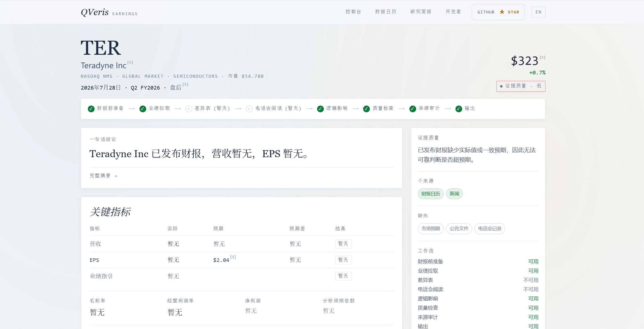Select the 新闻 source chip
Image resolution: width=644 pixels, height=329 pixels.
454,194
